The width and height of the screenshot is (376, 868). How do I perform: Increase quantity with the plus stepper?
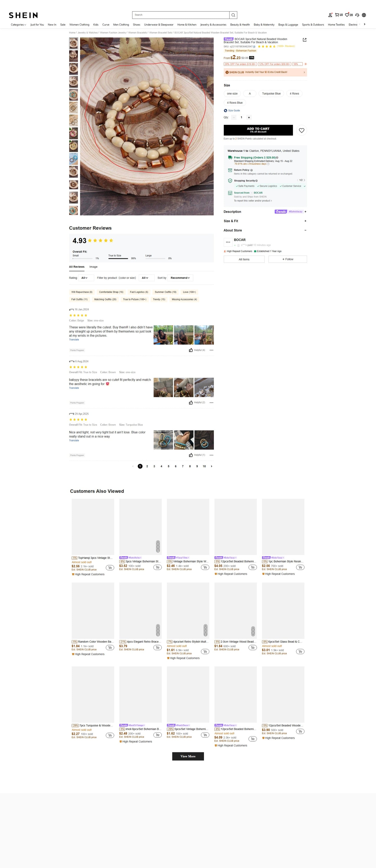[x=249, y=118]
